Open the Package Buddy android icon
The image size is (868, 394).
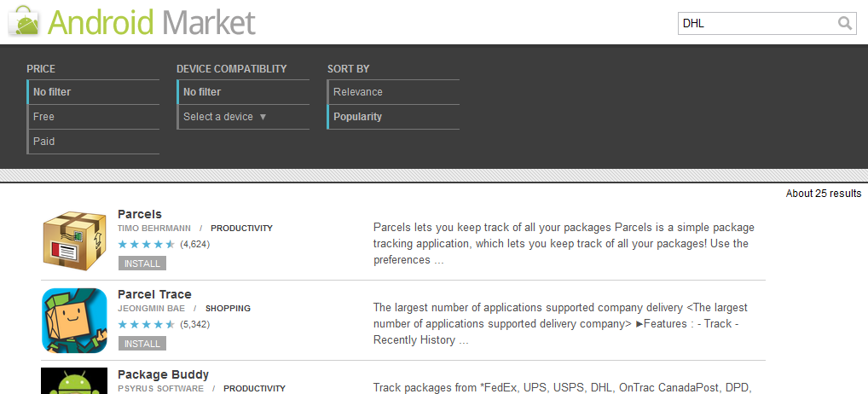tap(74, 381)
